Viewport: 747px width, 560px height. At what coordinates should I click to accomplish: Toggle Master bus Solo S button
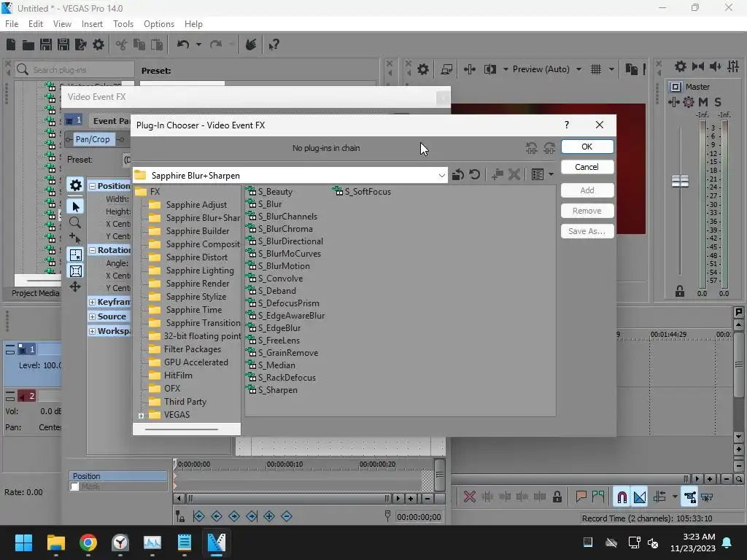click(718, 102)
